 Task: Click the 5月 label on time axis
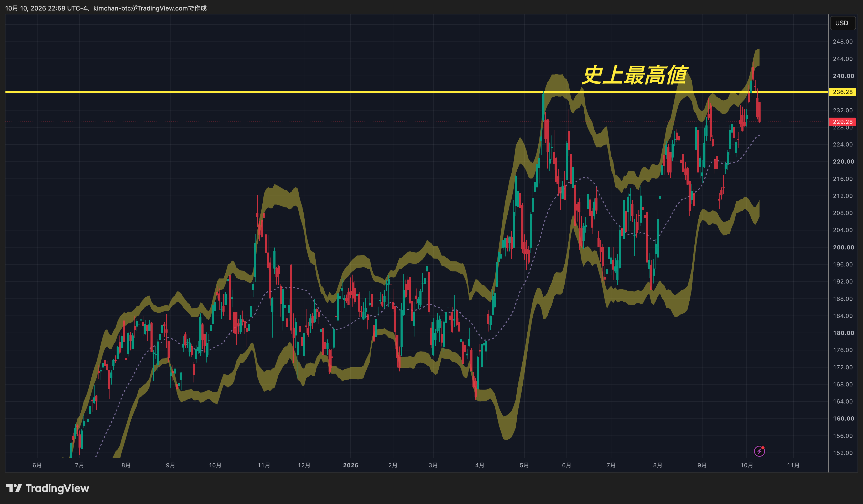[524, 465]
